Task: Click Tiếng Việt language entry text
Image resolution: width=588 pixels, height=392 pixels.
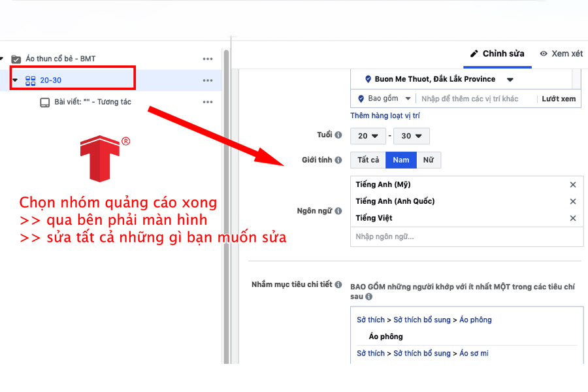Action: click(374, 218)
